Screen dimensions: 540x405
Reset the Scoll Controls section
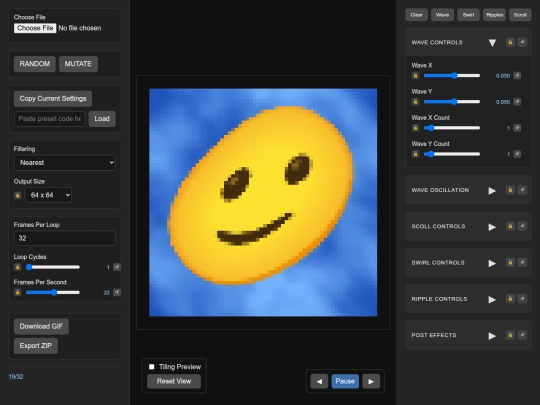pyautogui.click(x=522, y=226)
